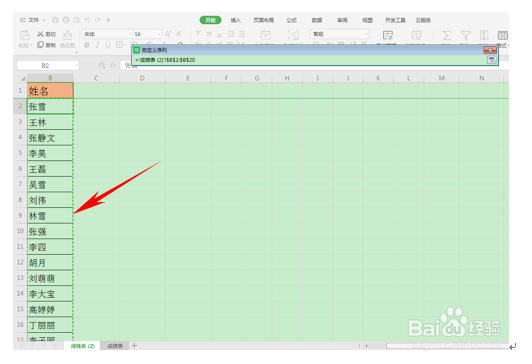The image size is (532, 364).
Task: Click the paste clipboard icon
Action: coord(25,35)
